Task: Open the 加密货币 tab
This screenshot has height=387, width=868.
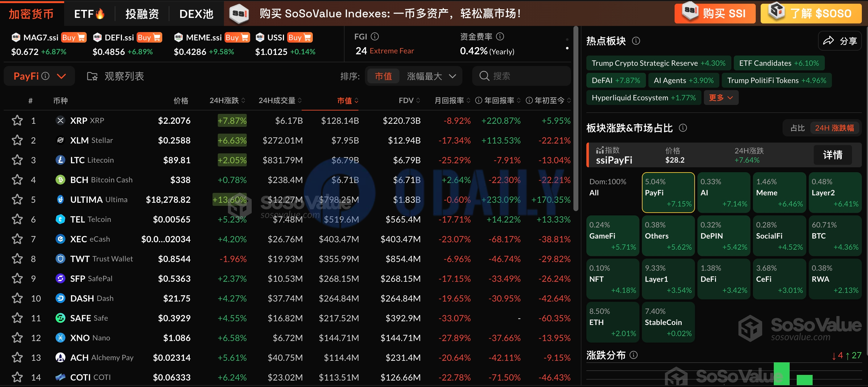Action: tap(31, 14)
